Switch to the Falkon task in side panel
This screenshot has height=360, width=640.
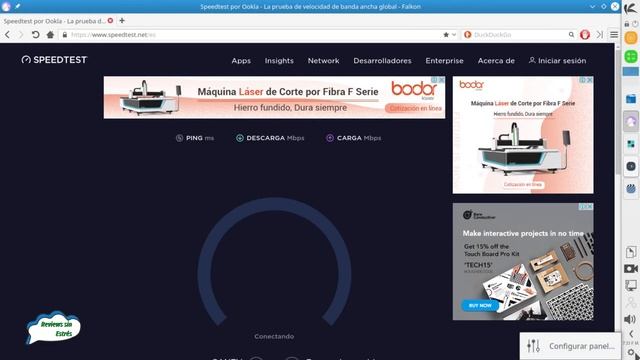click(631, 121)
